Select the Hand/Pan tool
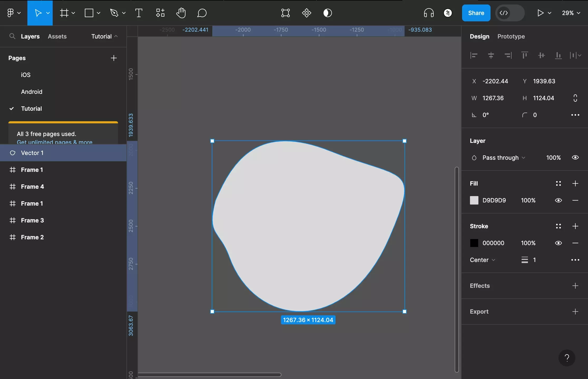 pyautogui.click(x=181, y=13)
